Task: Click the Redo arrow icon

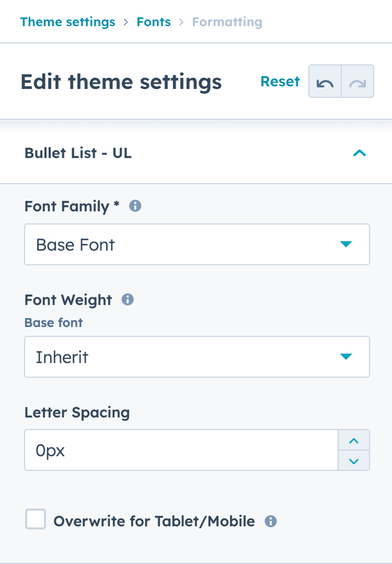Action: click(357, 81)
